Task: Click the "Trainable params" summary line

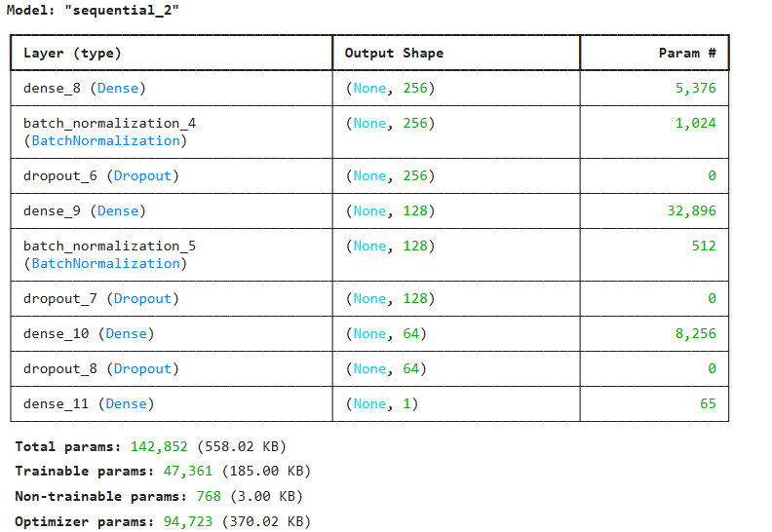Action: pos(162,471)
